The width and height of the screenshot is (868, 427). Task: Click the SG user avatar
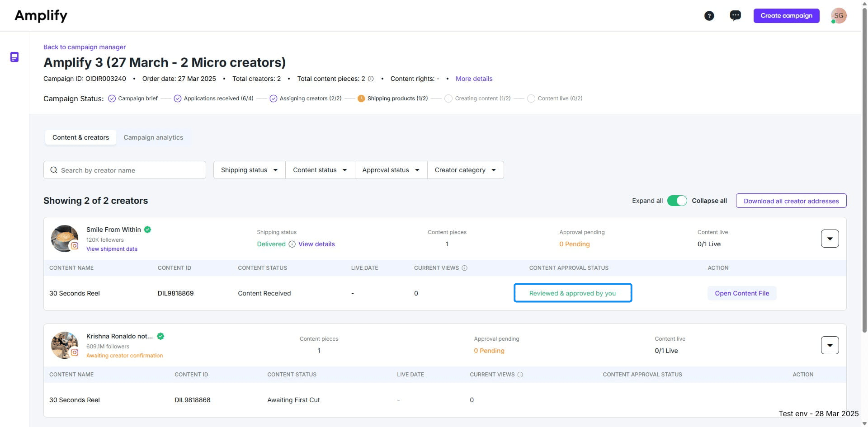(x=839, y=16)
